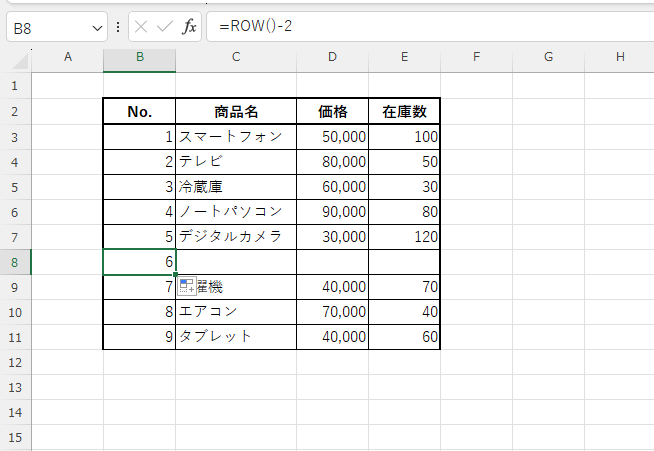The width and height of the screenshot is (654, 451).
Task: Click the price cell 90,000
Action: click(x=332, y=212)
